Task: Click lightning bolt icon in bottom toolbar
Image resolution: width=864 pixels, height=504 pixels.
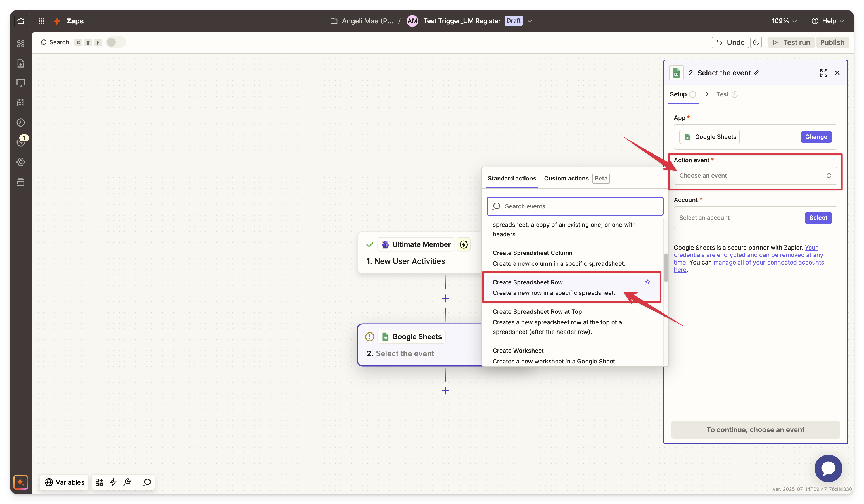Action: tap(113, 482)
